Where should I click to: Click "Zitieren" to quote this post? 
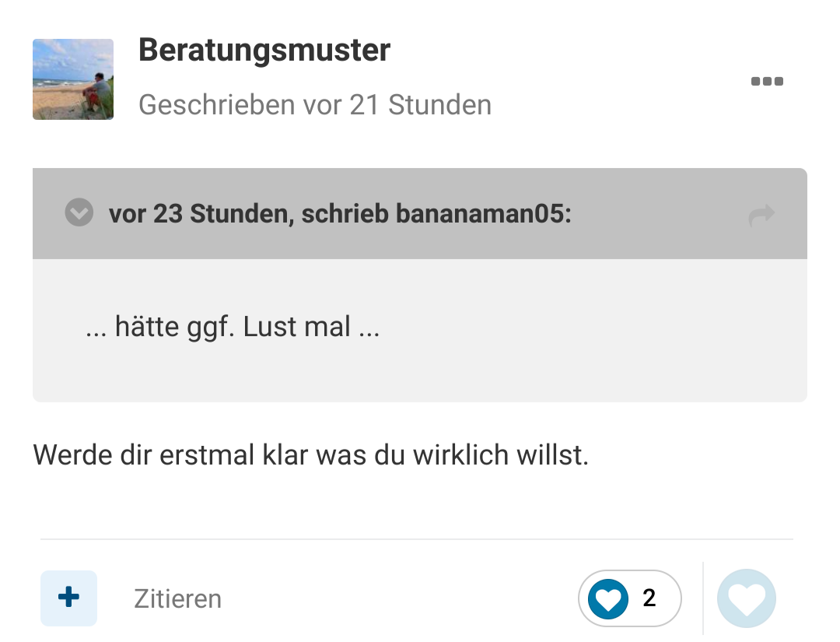177,599
